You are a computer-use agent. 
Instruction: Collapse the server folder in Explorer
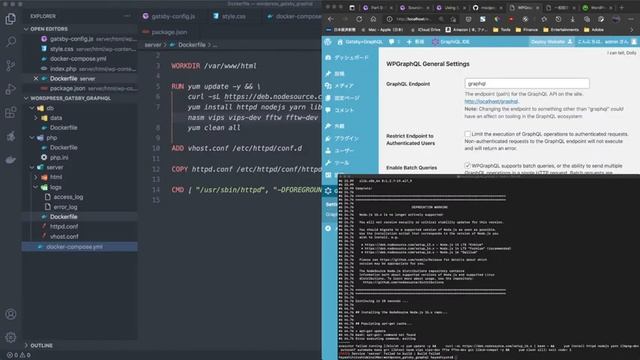55,167
